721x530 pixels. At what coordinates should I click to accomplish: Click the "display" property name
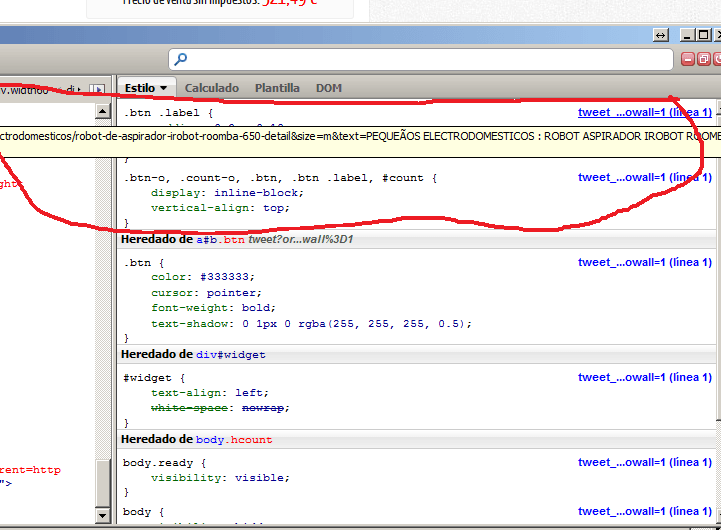click(x=175, y=193)
